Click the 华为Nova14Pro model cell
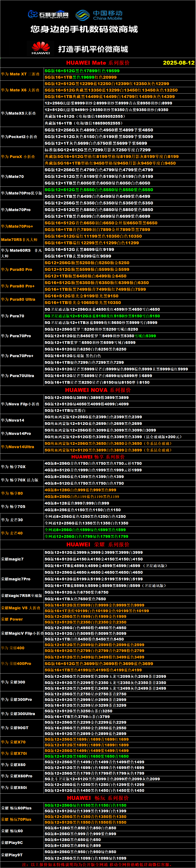 click(x=22, y=433)
